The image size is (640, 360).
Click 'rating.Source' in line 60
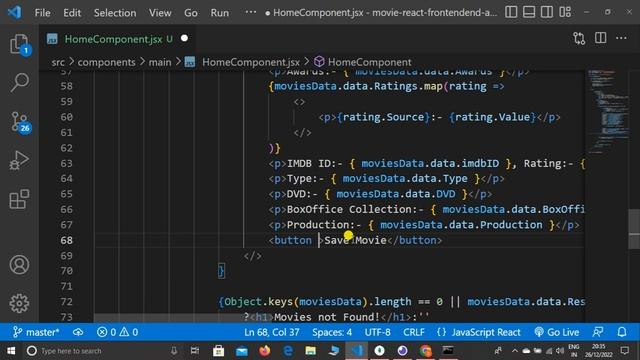(383, 117)
